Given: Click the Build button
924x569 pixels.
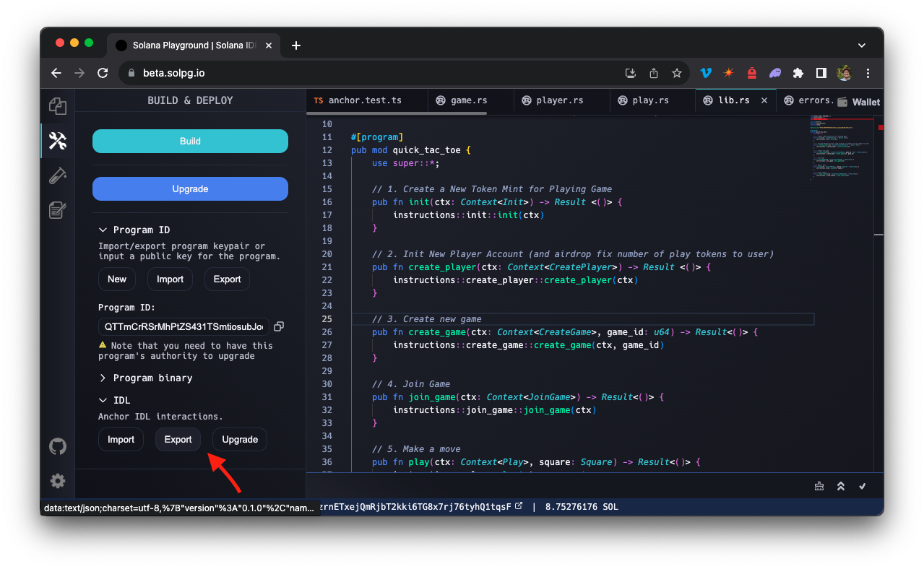Looking at the screenshot, I should pos(190,142).
